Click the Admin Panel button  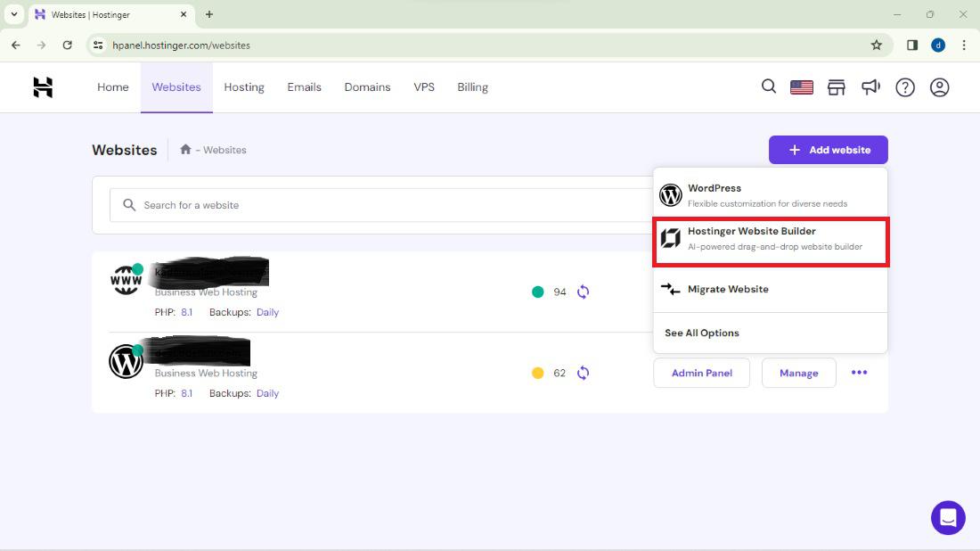[x=701, y=373]
